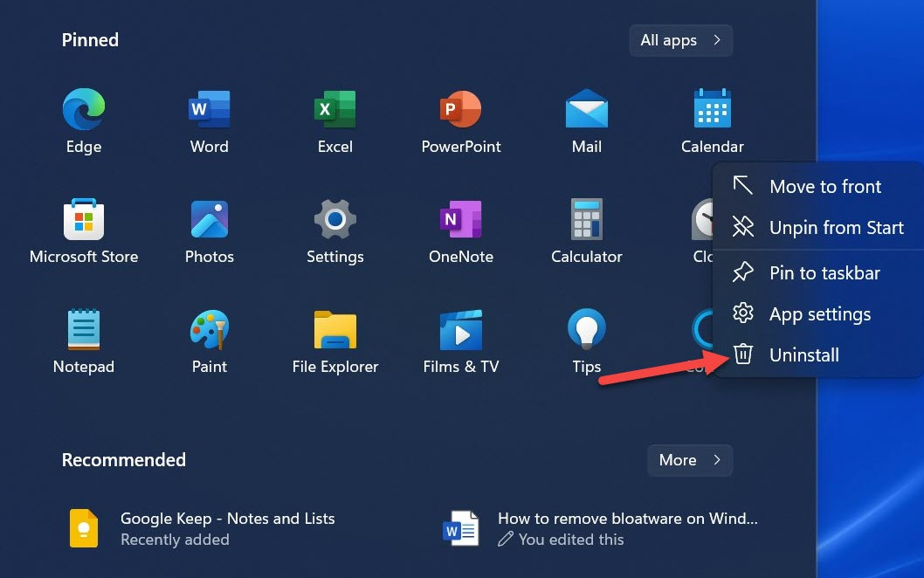The image size is (924, 578).
Task: Launch PowerPoint
Action: click(460, 118)
